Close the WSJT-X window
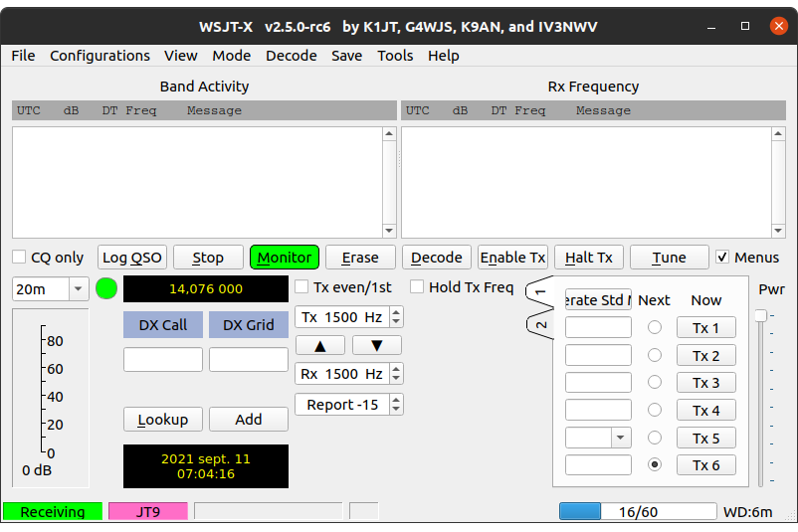The image size is (798, 532). tap(779, 26)
